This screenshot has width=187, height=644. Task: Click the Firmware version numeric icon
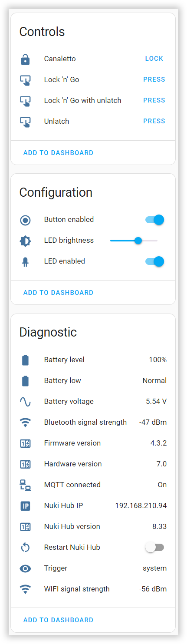[26, 443]
